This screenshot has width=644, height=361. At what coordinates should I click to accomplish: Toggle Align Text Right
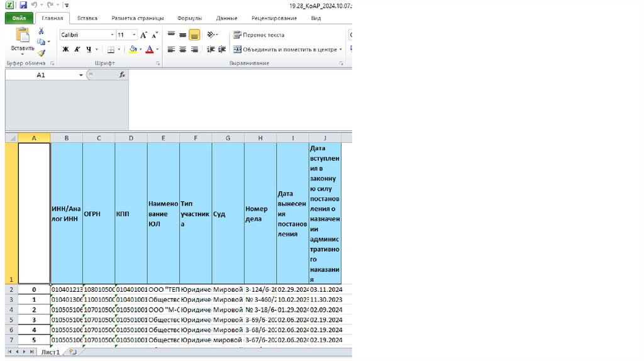(194, 50)
